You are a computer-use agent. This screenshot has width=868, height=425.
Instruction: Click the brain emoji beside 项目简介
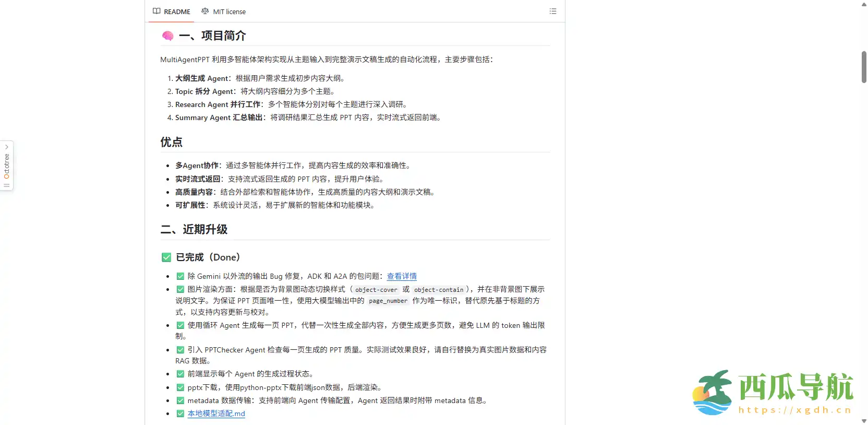click(x=167, y=36)
